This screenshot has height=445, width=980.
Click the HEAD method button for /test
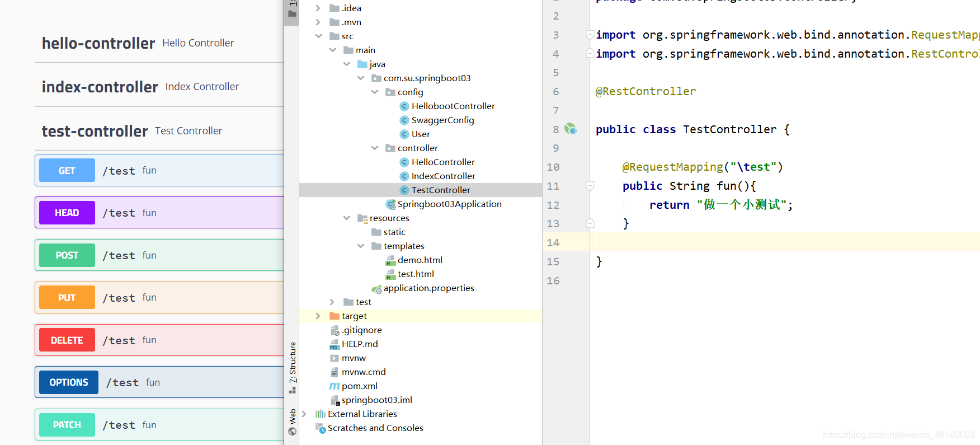point(67,213)
